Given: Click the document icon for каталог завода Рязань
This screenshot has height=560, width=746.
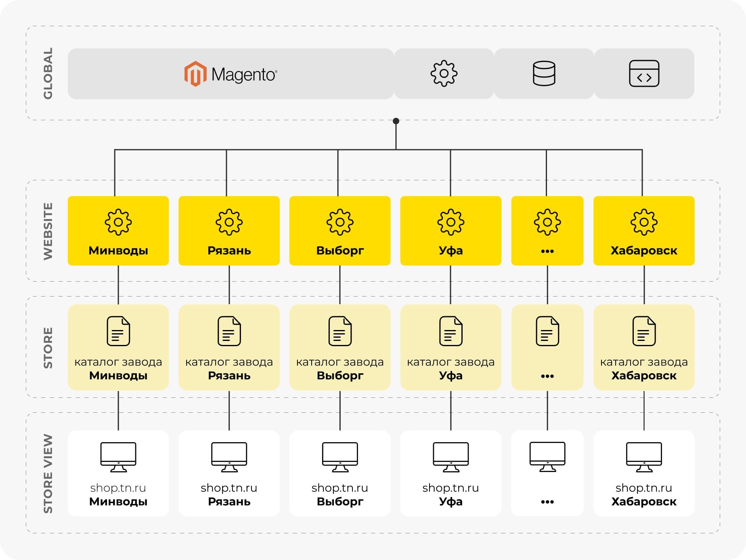Looking at the screenshot, I should (x=229, y=331).
